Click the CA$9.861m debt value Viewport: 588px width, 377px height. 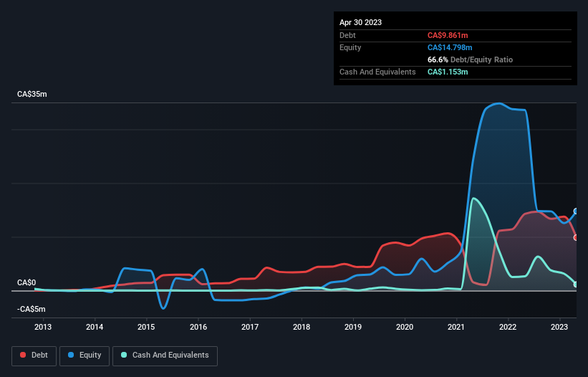coord(448,35)
